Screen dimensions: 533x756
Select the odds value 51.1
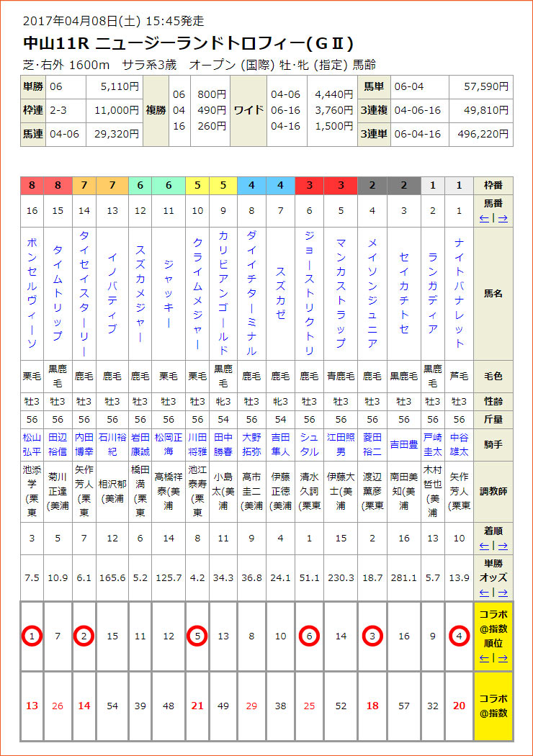pyautogui.click(x=309, y=577)
